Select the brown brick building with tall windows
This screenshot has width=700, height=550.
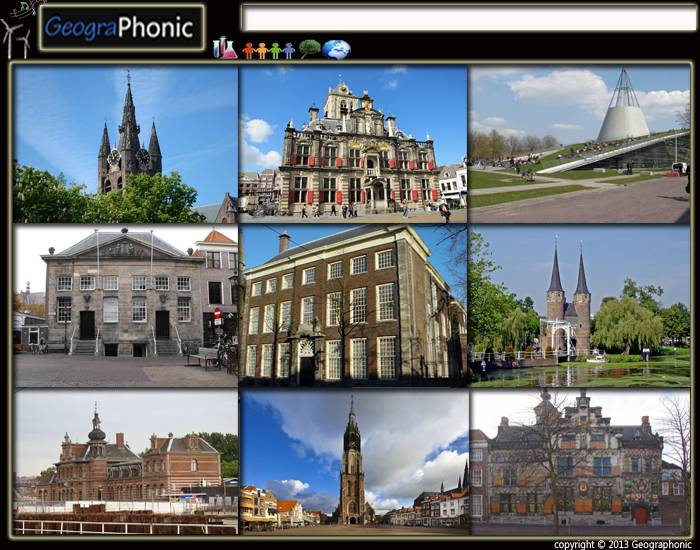coord(353,306)
